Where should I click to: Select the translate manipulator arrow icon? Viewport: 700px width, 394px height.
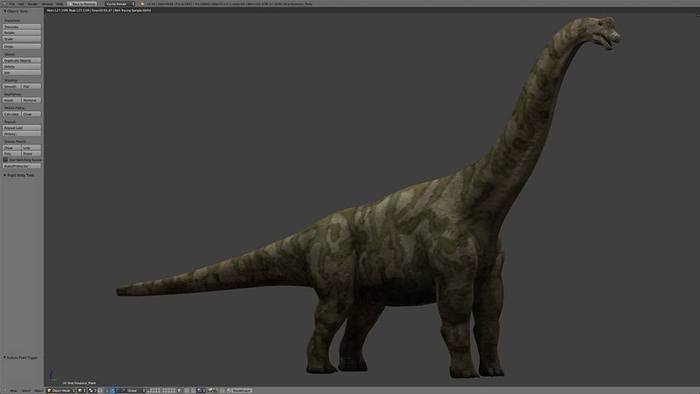[x=113, y=390]
